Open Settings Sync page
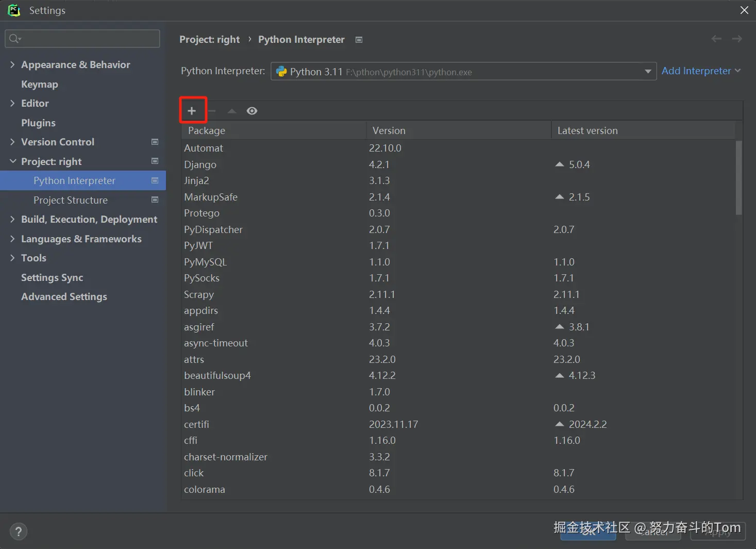This screenshot has height=549, width=756. 52,277
